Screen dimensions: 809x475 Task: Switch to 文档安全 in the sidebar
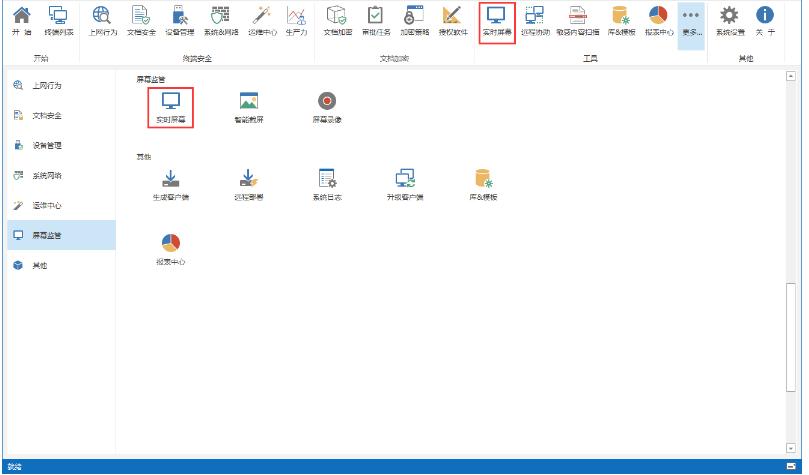47,116
